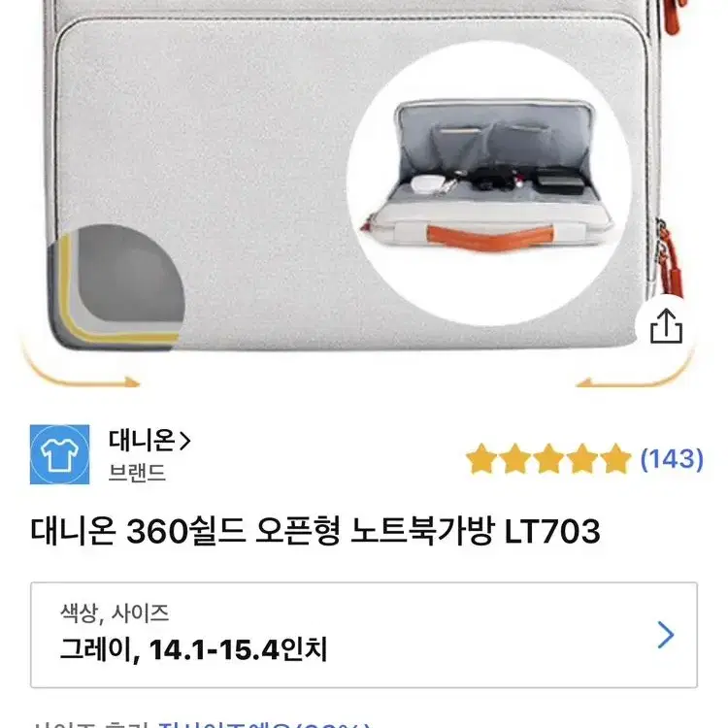Image resolution: width=728 pixels, height=728 pixels.
Task: Click the first gold rating star
Action: [x=481, y=458]
